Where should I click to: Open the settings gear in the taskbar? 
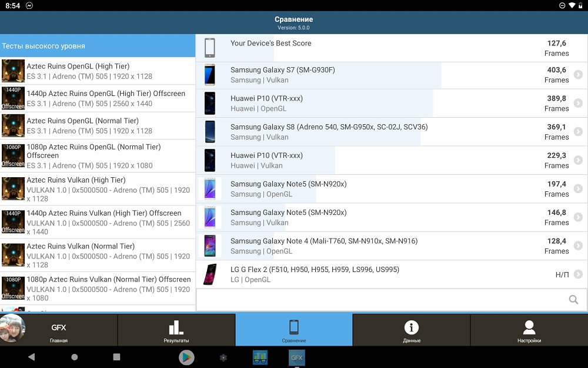pyautogui.click(x=223, y=357)
